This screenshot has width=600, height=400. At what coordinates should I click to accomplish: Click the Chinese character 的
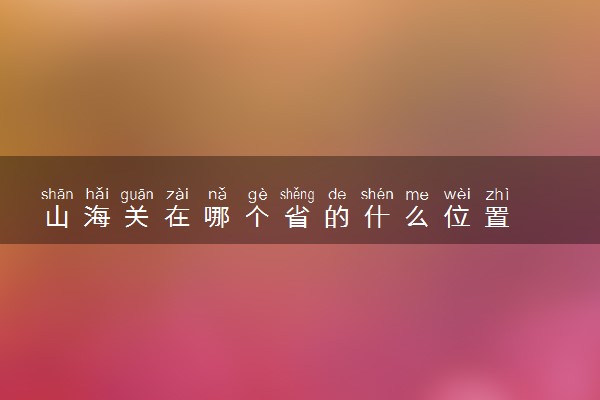[x=337, y=217]
